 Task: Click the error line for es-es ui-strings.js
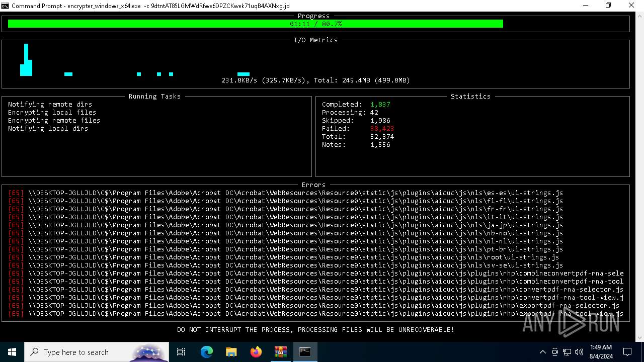click(286, 193)
